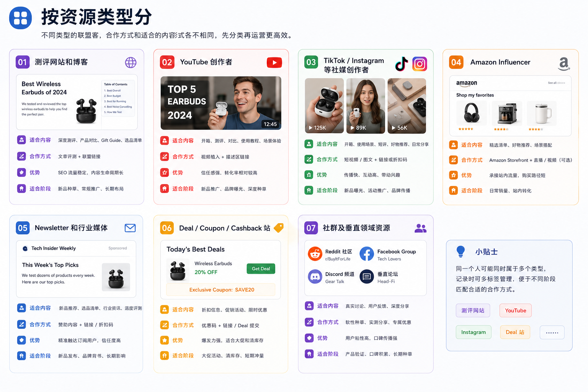Click the 02 number badge
The height and width of the screenshot is (392, 588).
coord(167,62)
